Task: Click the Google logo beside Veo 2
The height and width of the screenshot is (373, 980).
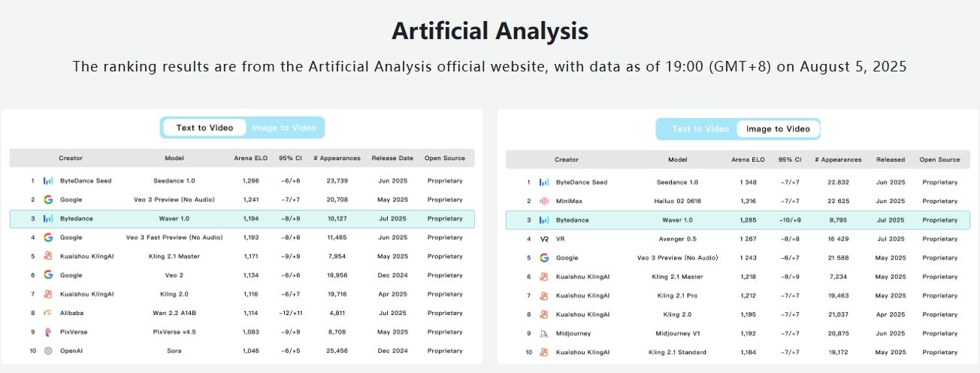Action: [x=48, y=275]
